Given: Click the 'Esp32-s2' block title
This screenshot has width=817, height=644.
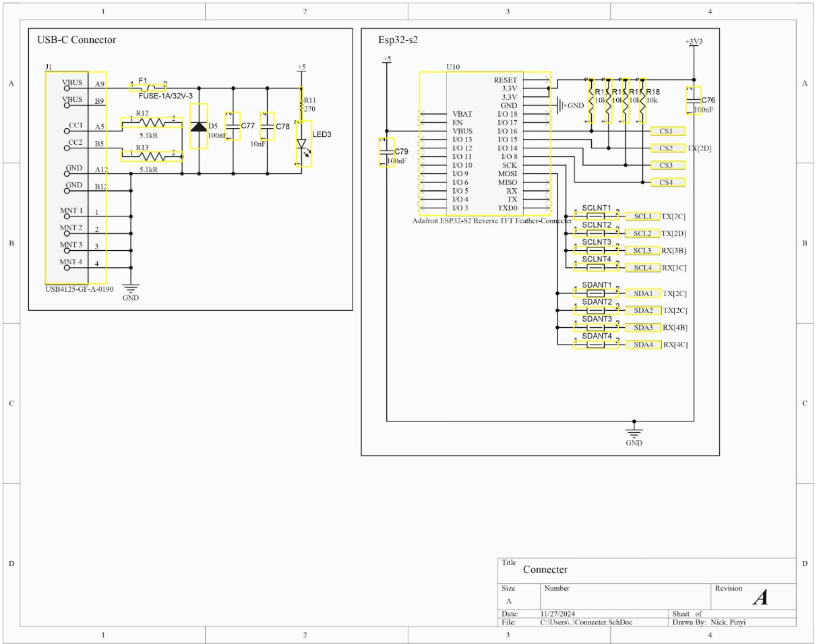Looking at the screenshot, I should point(398,40).
